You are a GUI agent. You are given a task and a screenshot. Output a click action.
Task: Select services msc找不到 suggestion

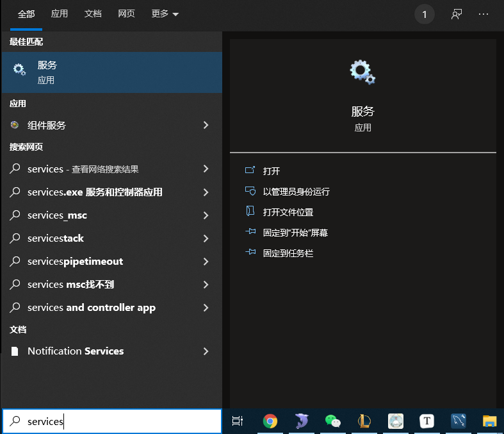pos(112,285)
